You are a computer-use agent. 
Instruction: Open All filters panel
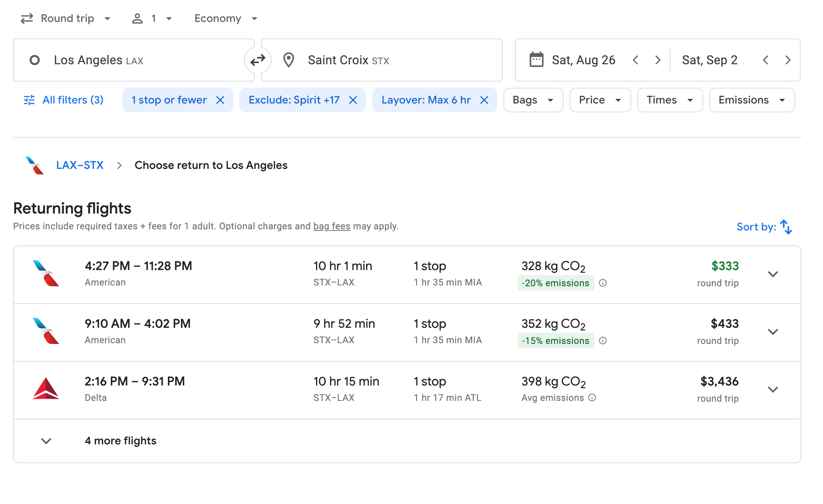(64, 100)
